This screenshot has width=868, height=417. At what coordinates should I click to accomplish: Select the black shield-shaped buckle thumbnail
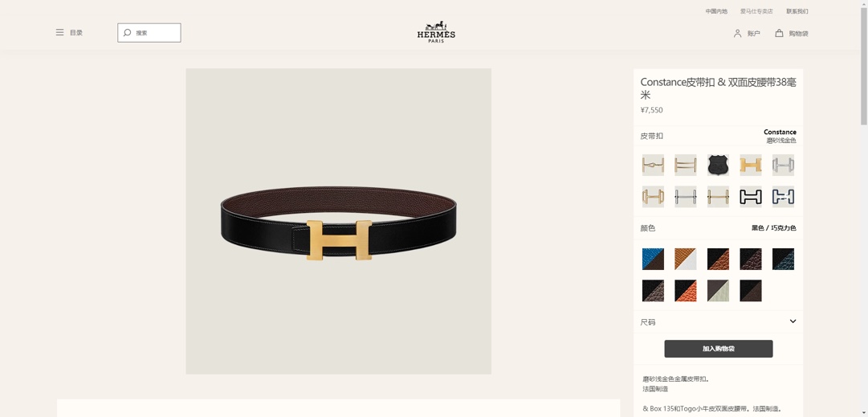(x=718, y=165)
